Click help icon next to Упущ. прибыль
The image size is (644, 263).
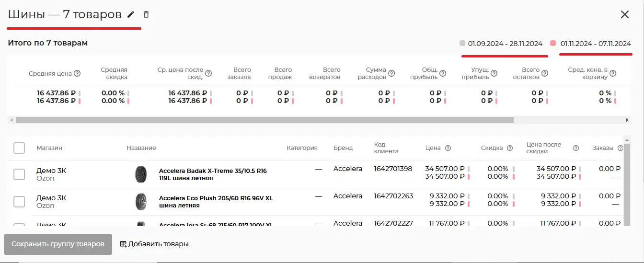494,74
